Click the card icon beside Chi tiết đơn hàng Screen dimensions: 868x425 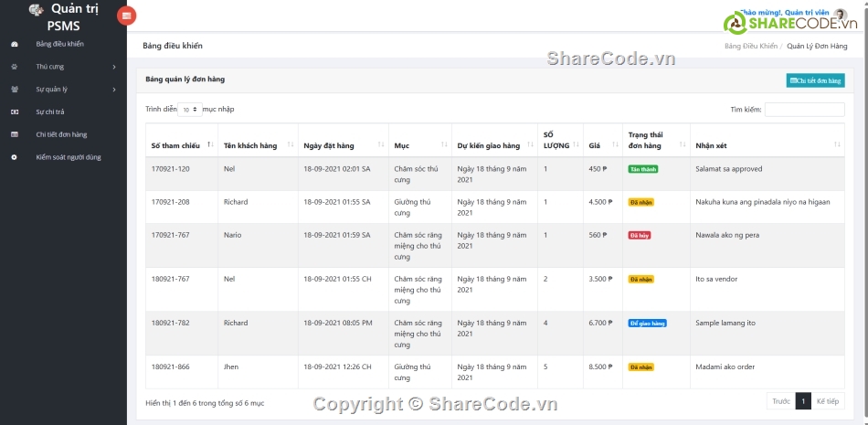pos(14,134)
